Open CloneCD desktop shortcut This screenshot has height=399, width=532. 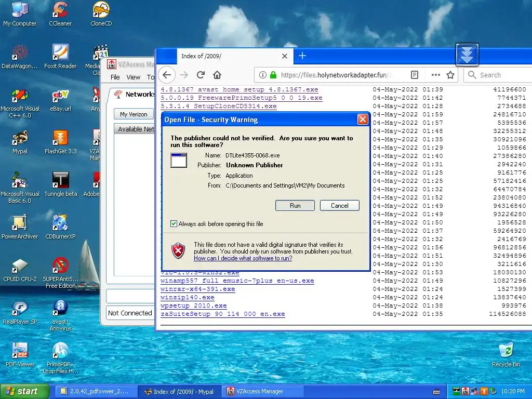(101, 14)
